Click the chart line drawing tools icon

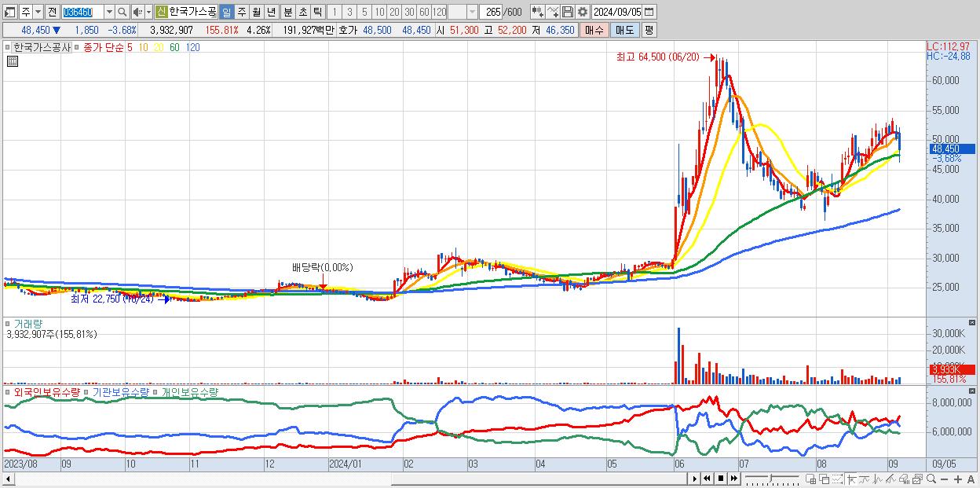pyautogui.click(x=553, y=12)
